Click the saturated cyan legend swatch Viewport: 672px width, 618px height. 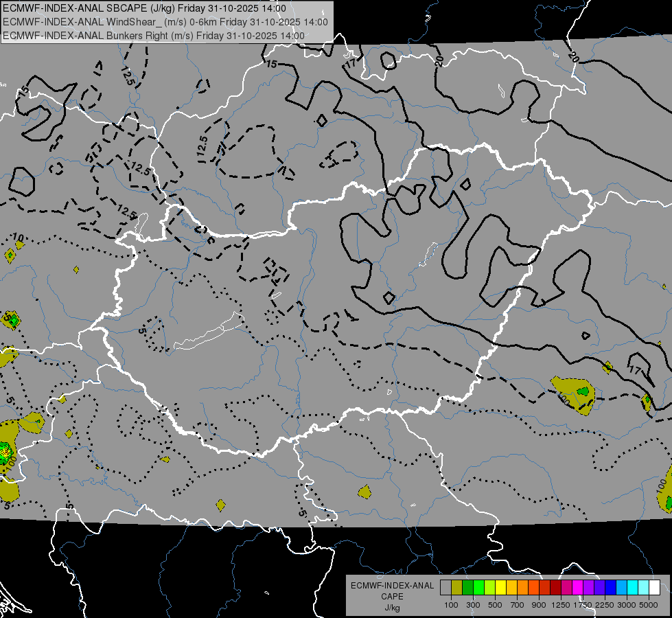(633, 587)
